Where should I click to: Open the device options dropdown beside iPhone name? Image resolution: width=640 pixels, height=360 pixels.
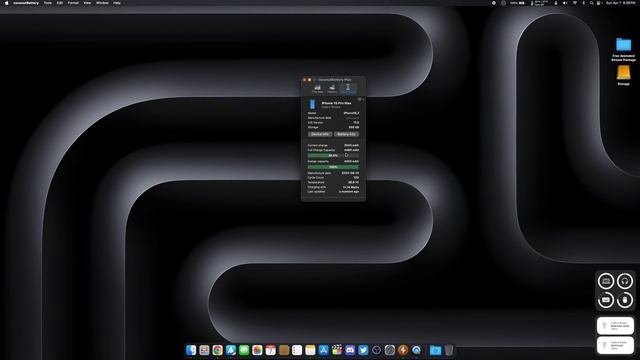pos(361,99)
